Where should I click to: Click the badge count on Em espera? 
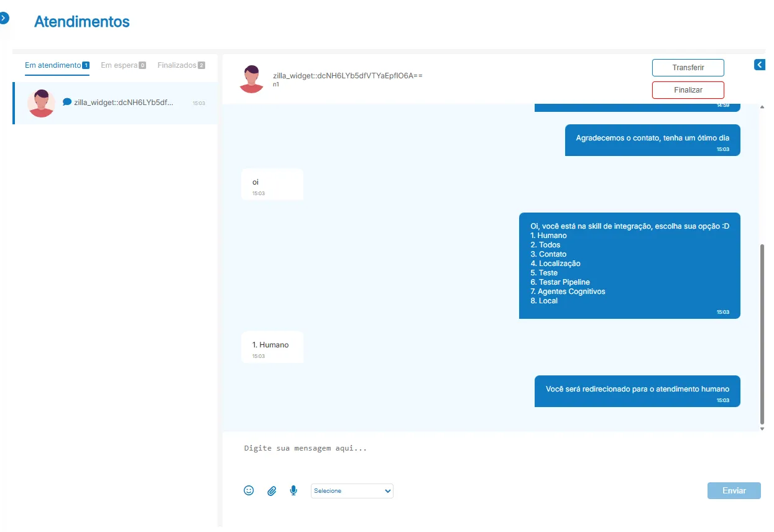[142, 65]
